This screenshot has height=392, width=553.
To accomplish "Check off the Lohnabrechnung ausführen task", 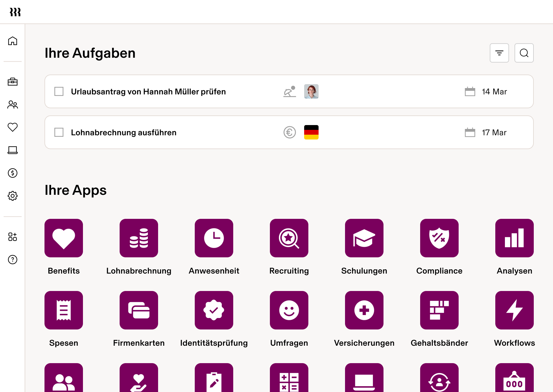I will click(59, 132).
